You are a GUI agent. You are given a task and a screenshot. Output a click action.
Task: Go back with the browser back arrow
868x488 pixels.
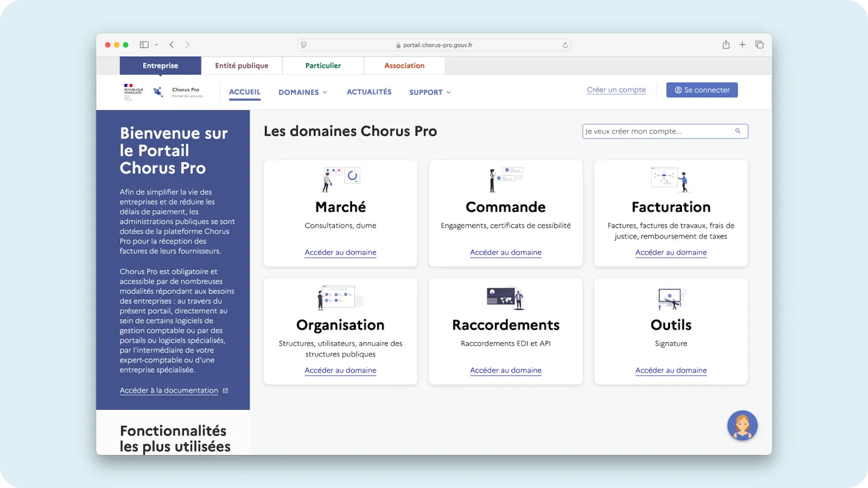point(172,45)
